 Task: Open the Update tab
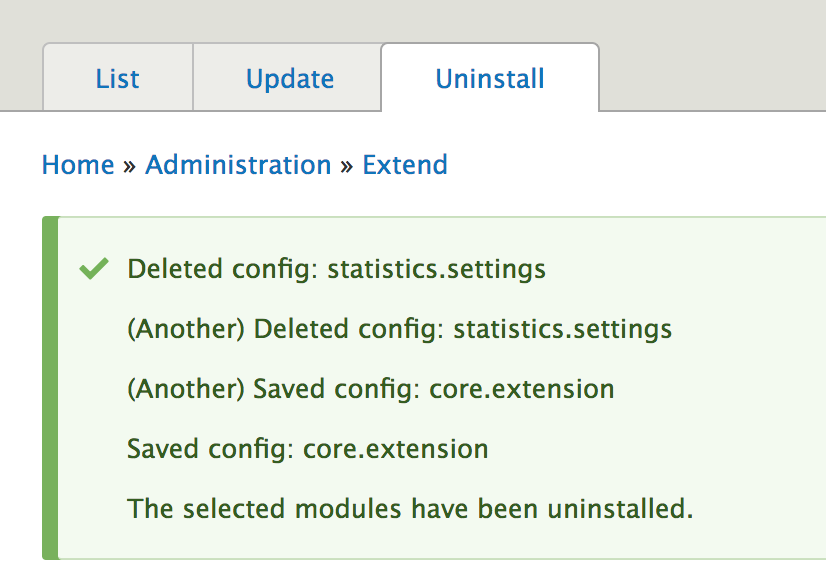click(x=290, y=79)
